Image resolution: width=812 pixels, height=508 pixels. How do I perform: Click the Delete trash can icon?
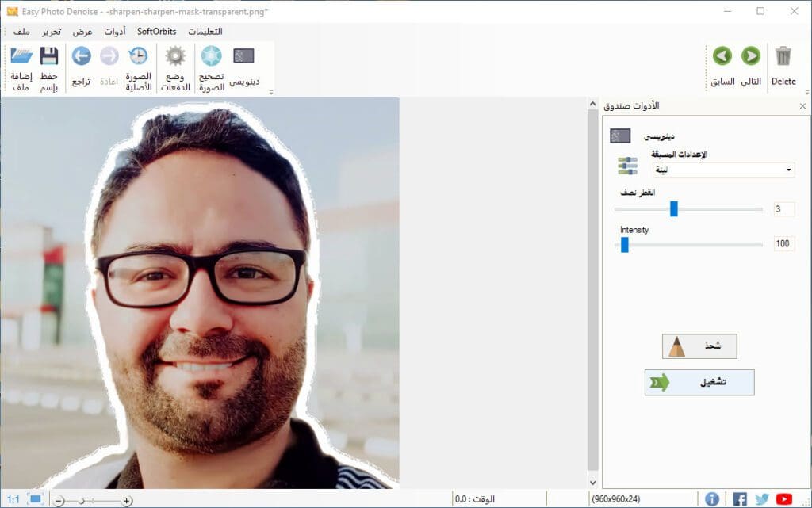(x=783, y=56)
